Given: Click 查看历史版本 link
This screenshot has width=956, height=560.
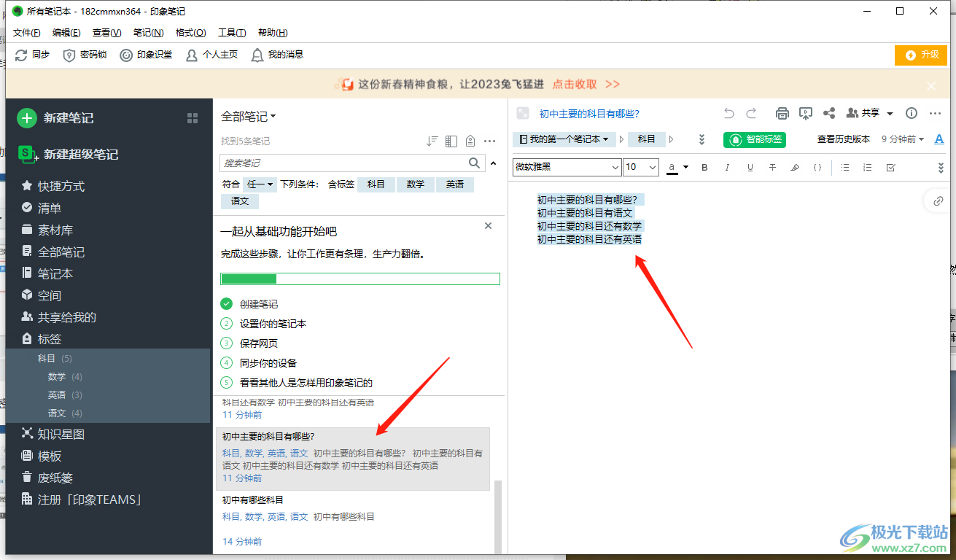Looking at the screenshot, I should click(x=844, y=139).
